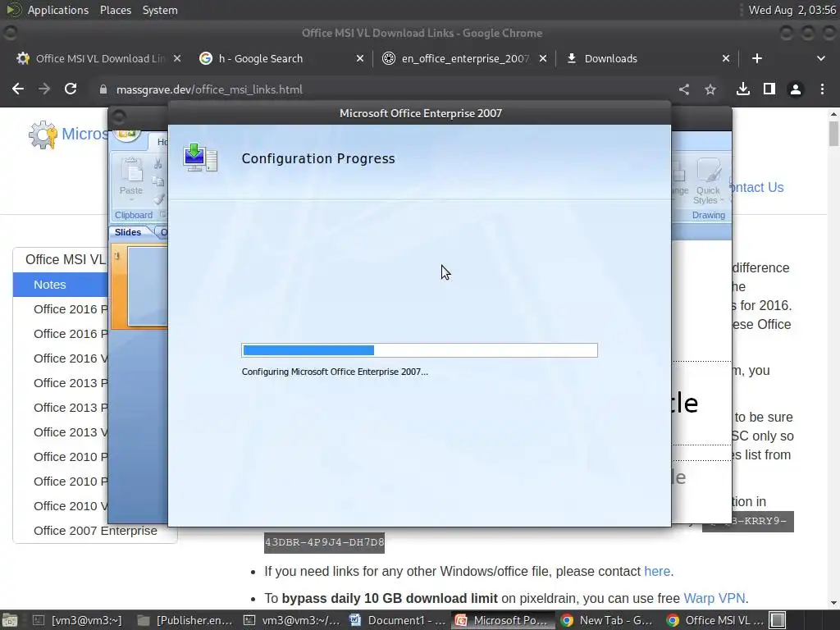Open the Home ribbon tab in PowerPoint

[160, 141]
